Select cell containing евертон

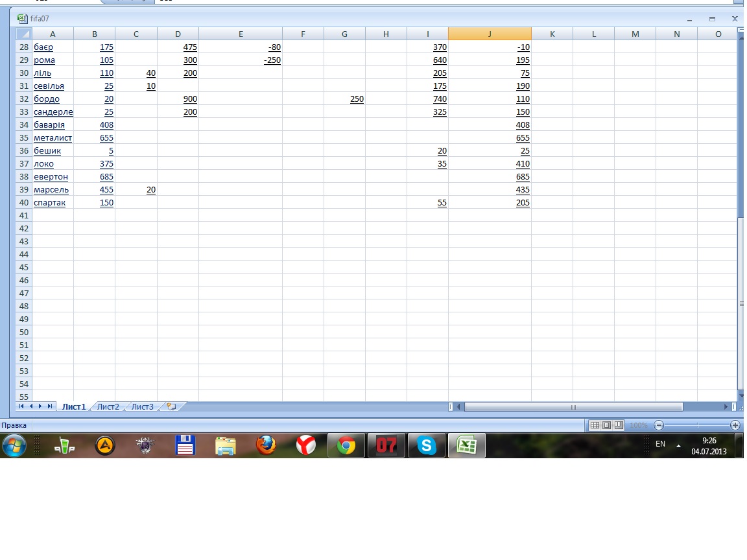(53, 177)
